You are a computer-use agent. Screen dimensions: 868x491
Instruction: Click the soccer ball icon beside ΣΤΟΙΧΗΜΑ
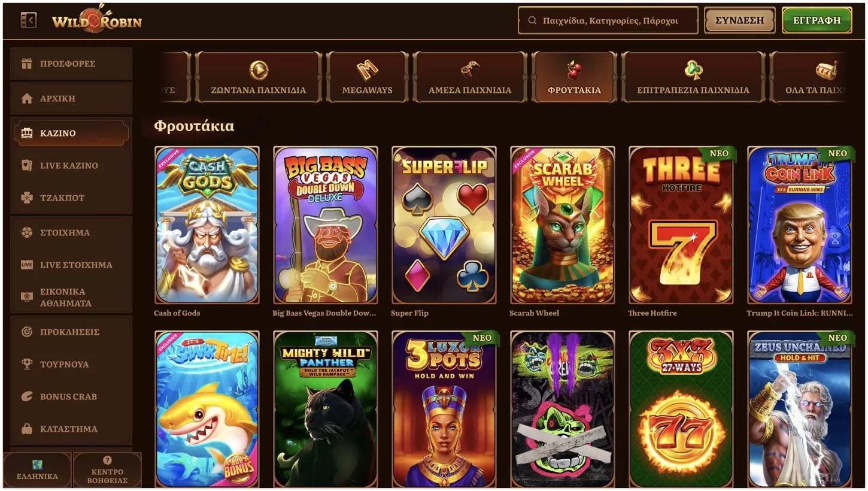(x=26, y=232)
